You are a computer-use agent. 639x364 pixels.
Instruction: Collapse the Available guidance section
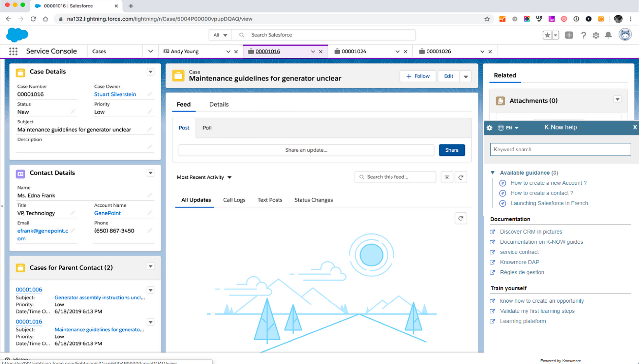[x=493, y=173]
